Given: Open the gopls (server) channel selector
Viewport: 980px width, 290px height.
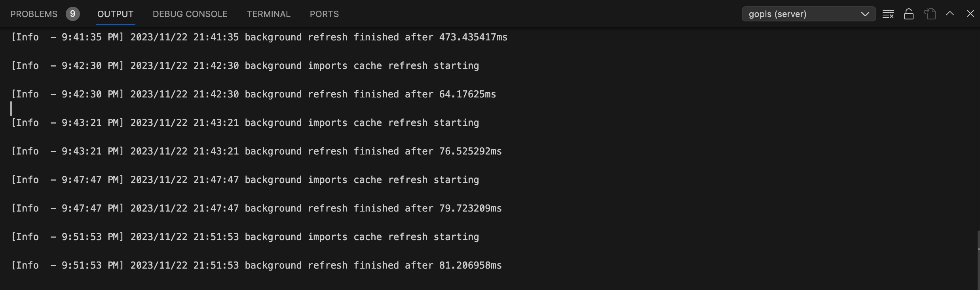Looking at the screenshot, I should 809,13.
